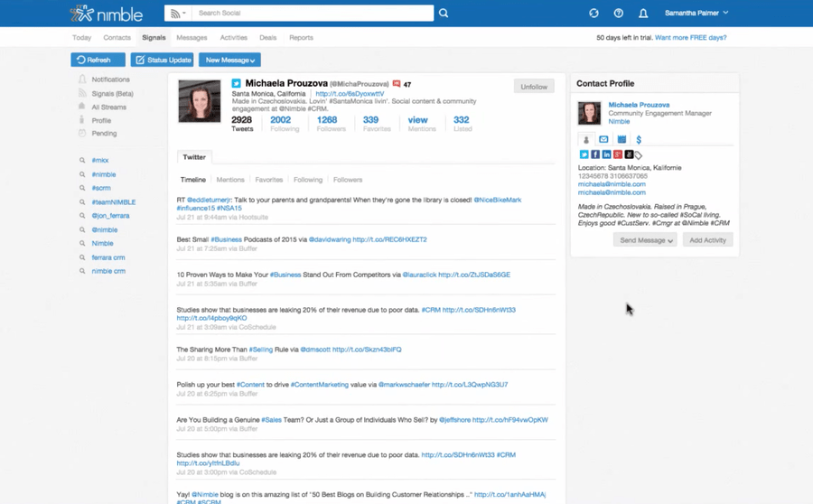813x504 pixels.
Task: Click the sync refresh icon in header
Action: pyautogui.click(x=593, y=14)
